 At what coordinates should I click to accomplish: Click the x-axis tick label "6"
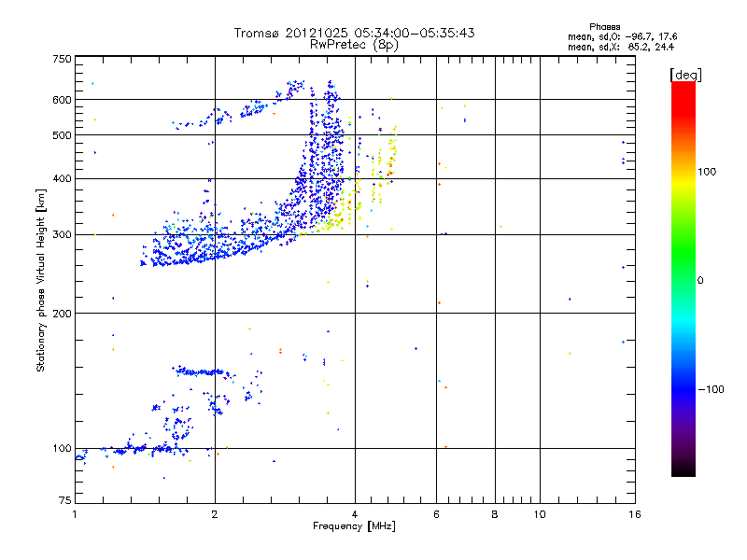(436, 514)
